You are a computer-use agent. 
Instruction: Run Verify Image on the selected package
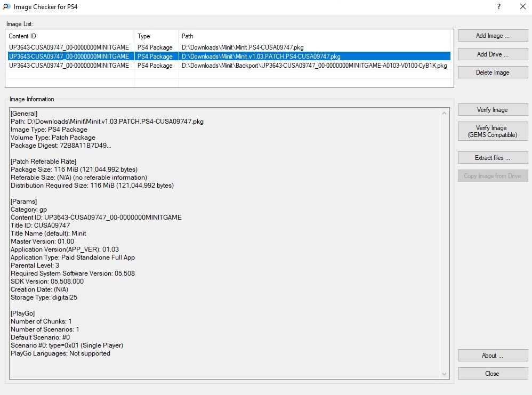[x=493, y=110]
